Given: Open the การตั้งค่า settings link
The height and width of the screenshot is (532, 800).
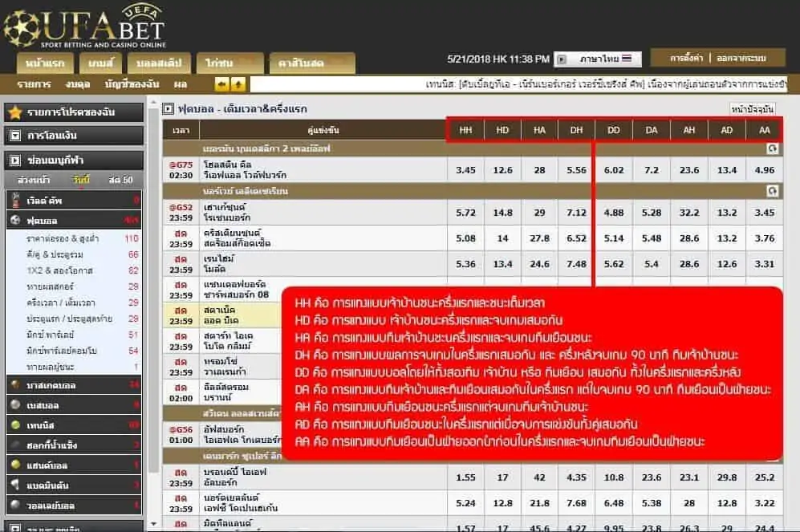Looking at the screenshot, I should tap(687, 58).
